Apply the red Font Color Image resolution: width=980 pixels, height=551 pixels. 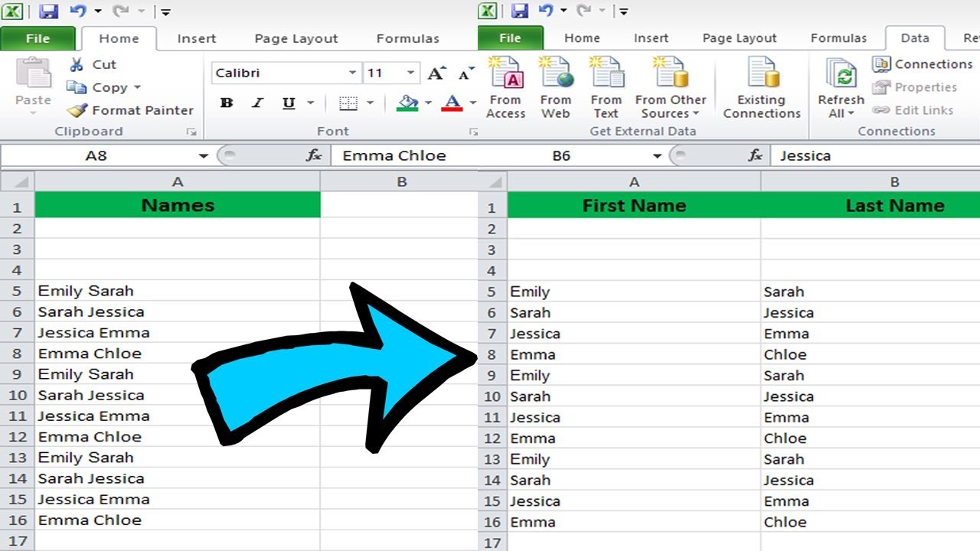[452, 103]
